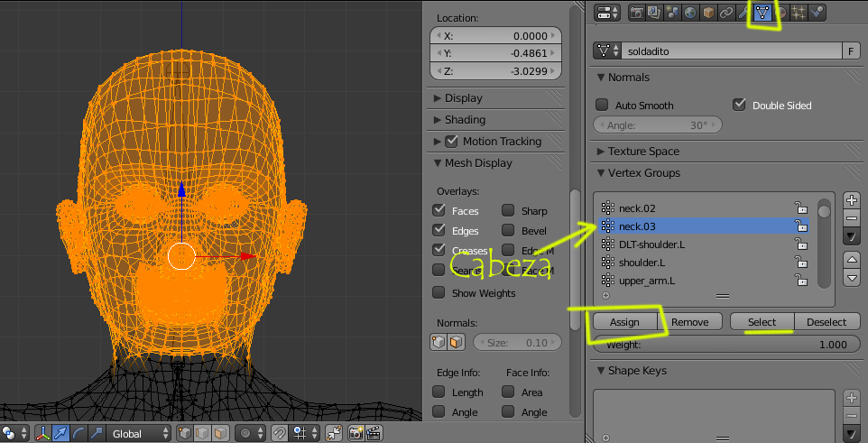Enable the snap magnet in viewport header
The height and width of the screenshot is (443, 868).
point(281,433)
